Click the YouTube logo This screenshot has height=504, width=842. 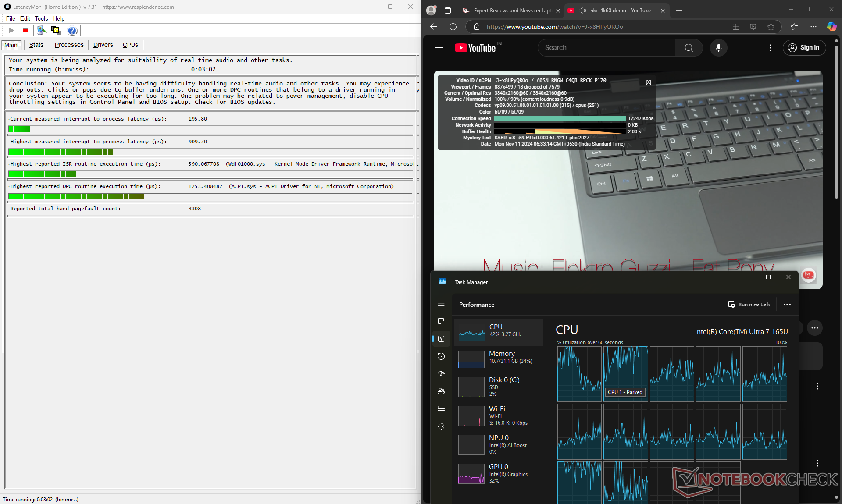(x=475, y=48)
